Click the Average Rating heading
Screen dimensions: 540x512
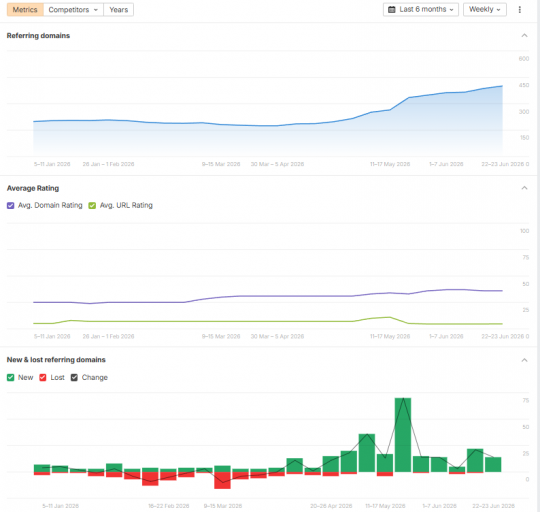click(x=33, y=188)
